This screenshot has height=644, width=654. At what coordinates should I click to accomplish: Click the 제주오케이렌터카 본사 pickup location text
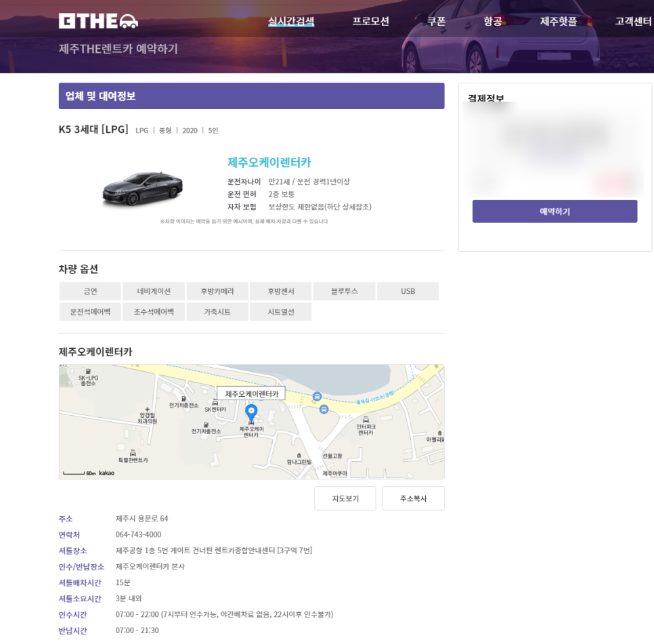150,566
